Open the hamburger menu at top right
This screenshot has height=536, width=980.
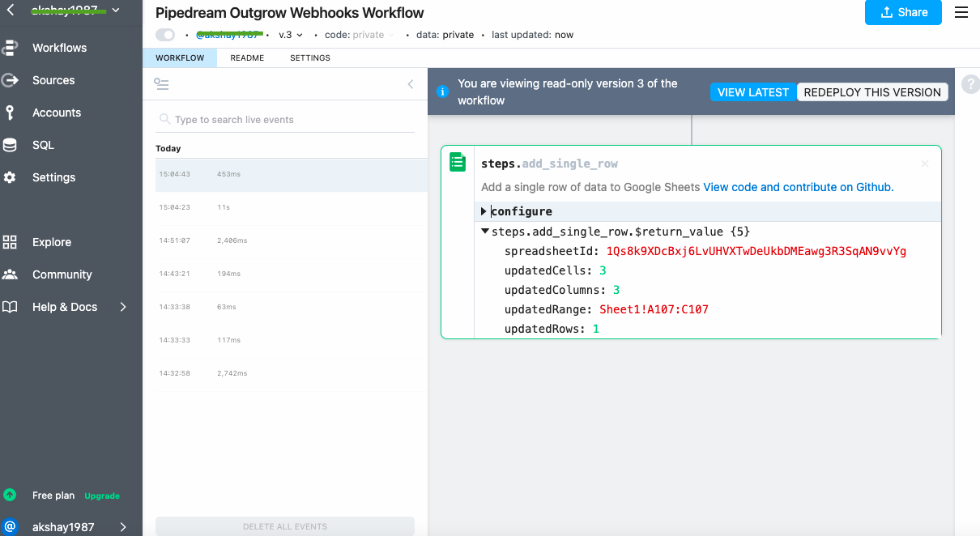point(961,12)
